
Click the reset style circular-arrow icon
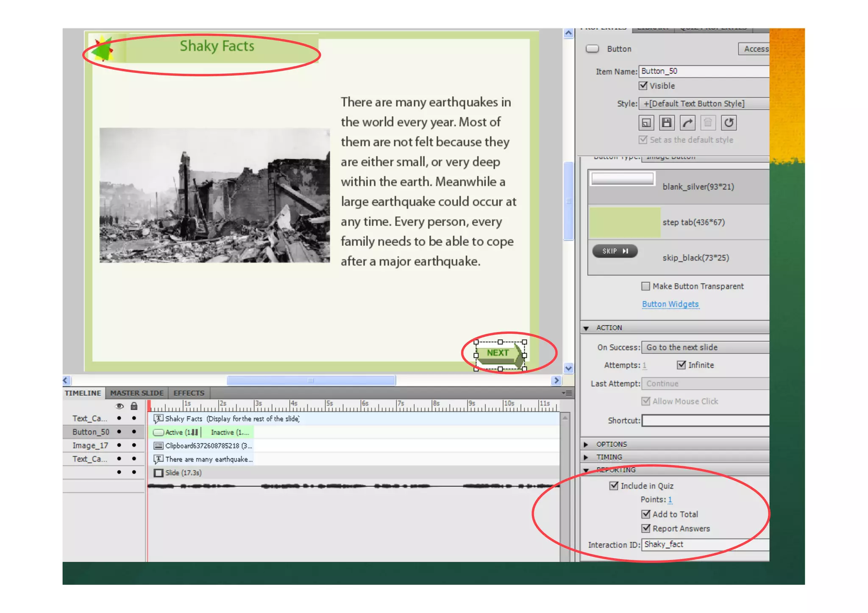tap(729, 123)
